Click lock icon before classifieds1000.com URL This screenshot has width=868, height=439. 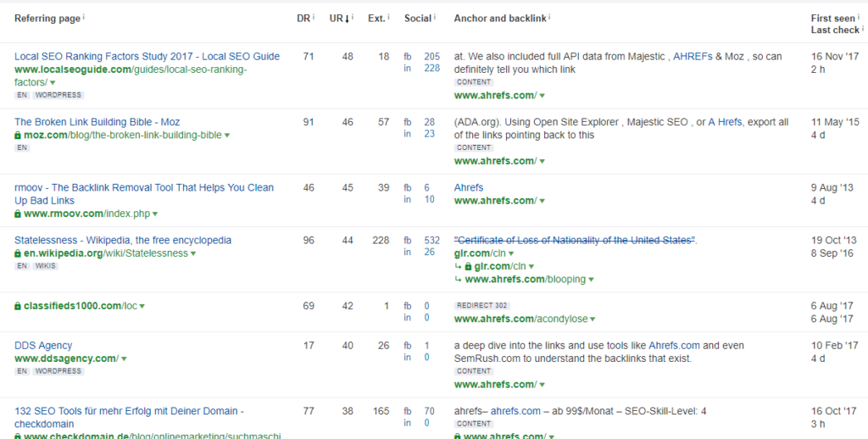point(18,306)
